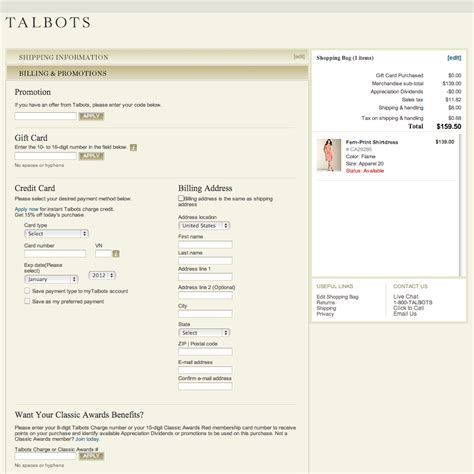Focus the City field
474x474 pixels.
pos(205,314)
